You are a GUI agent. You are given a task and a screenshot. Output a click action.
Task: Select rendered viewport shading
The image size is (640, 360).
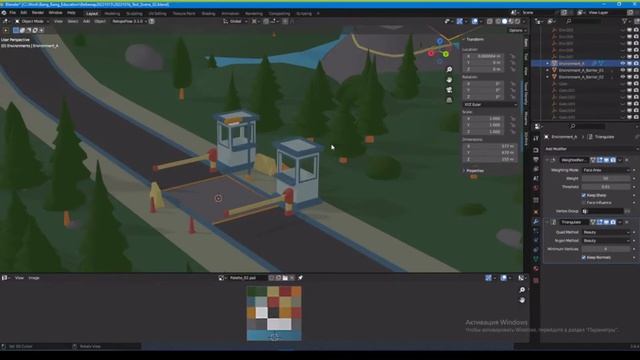click(517, 21)
